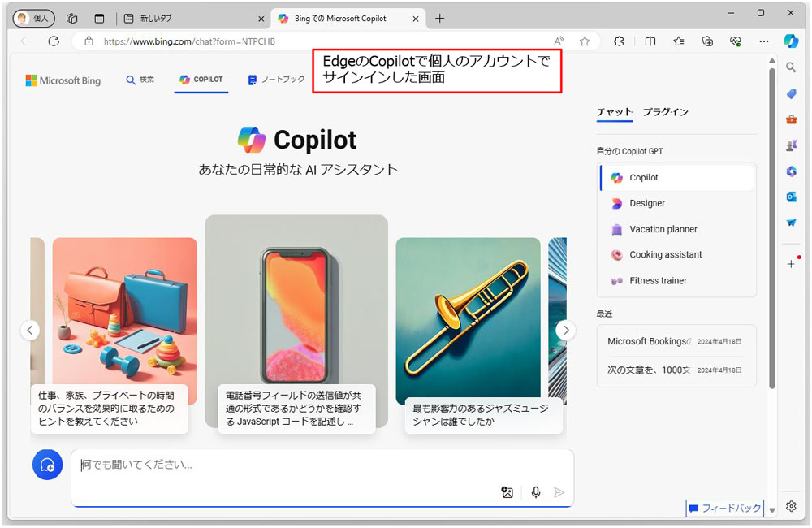The image size is (812, 528).
Task: Open Copilot from the browser toolbar icon
Action: pos(791,41)
